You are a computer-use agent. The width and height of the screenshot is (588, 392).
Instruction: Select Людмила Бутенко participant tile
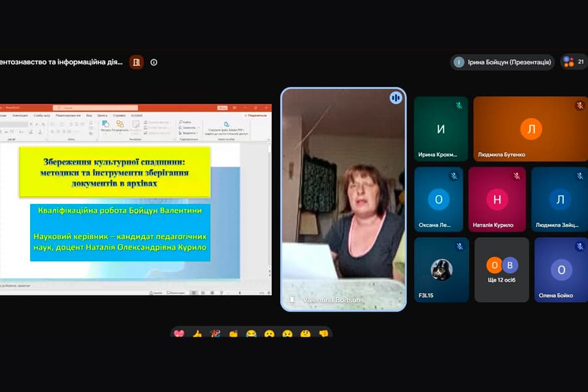[x=531, y=129]
